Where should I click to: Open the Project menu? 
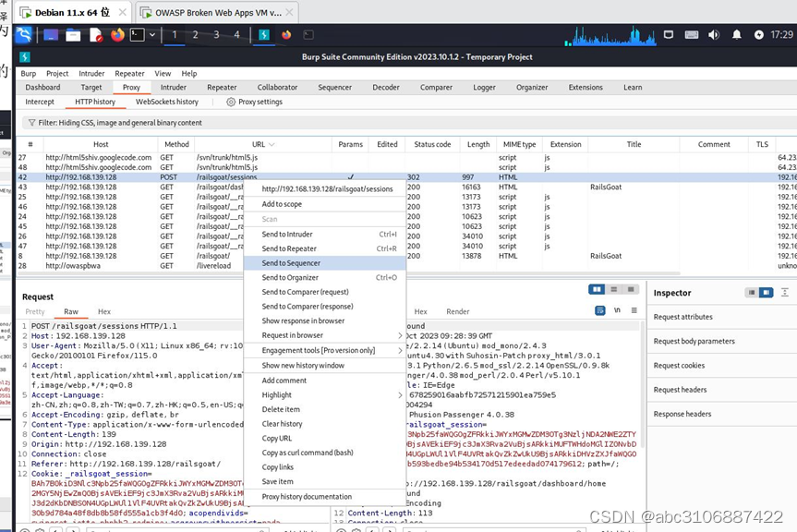(57, 74)
